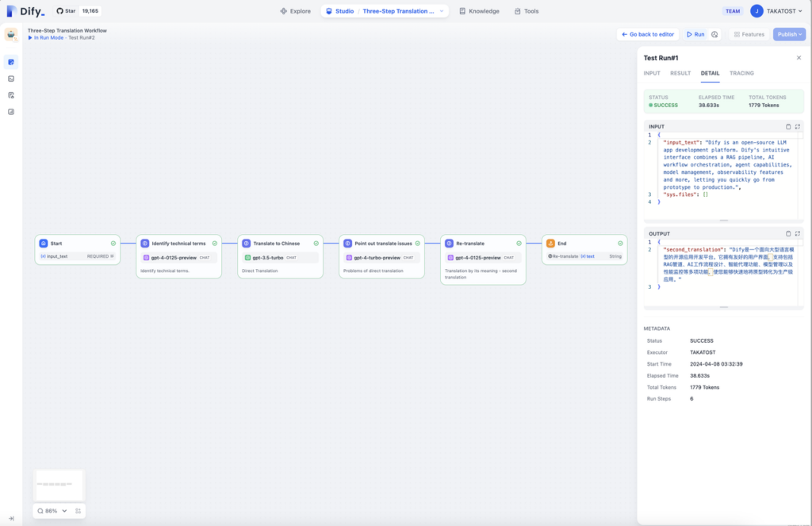The image size is (812, 526).
Task: Click the Start Time value 2024-04-08 03:32:39
Action: (x=716, y=364)
